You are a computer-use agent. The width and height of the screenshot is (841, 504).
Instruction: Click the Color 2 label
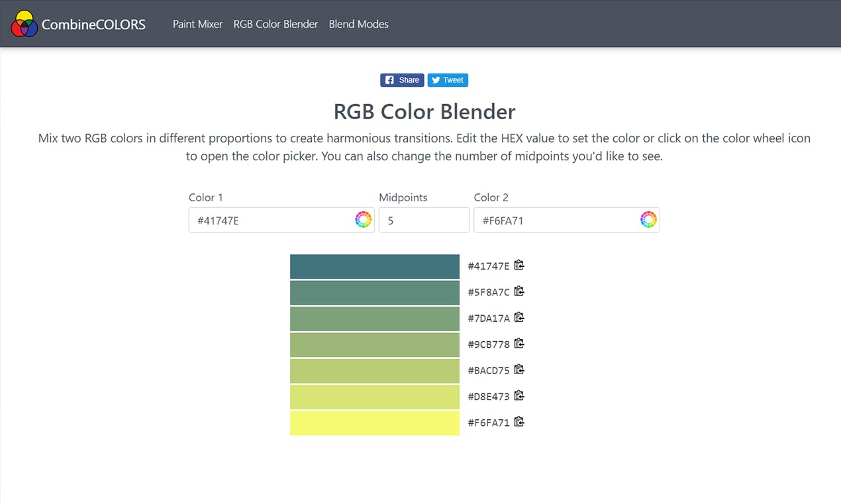tap(491, 197)
